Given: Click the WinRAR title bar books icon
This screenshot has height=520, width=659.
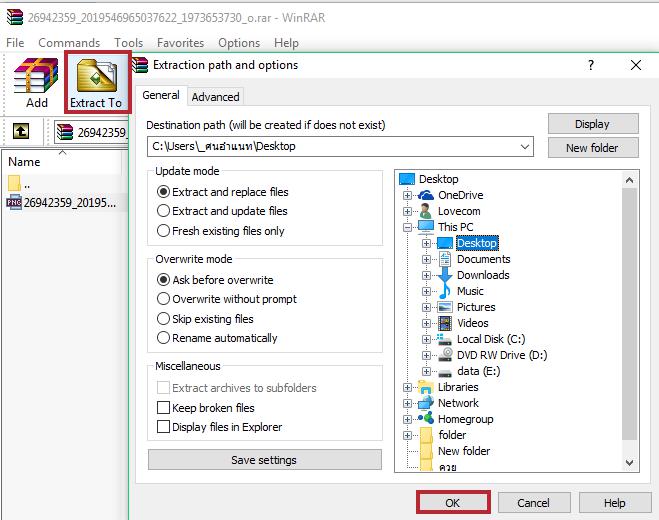Looking at the screenshot, I should 15,17.
